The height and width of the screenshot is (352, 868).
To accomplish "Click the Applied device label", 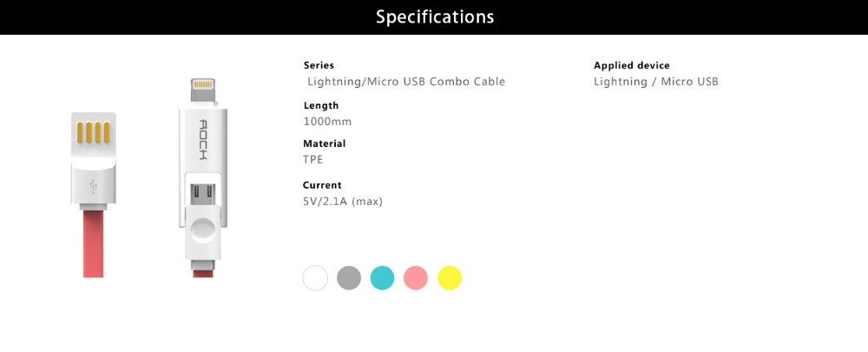I will [632, 65].
